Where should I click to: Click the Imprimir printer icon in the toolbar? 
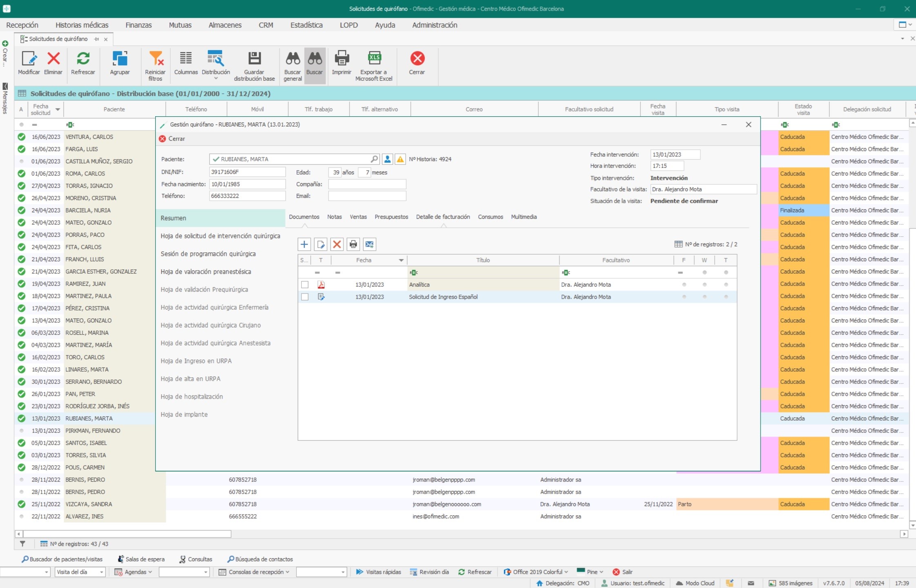341,59
